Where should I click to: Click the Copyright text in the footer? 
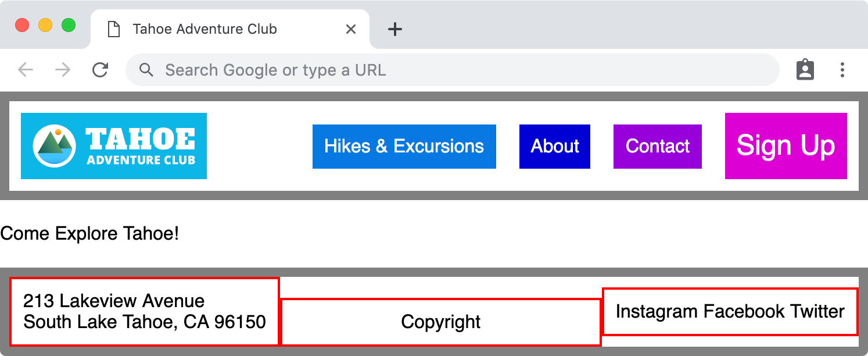point(440,321)
